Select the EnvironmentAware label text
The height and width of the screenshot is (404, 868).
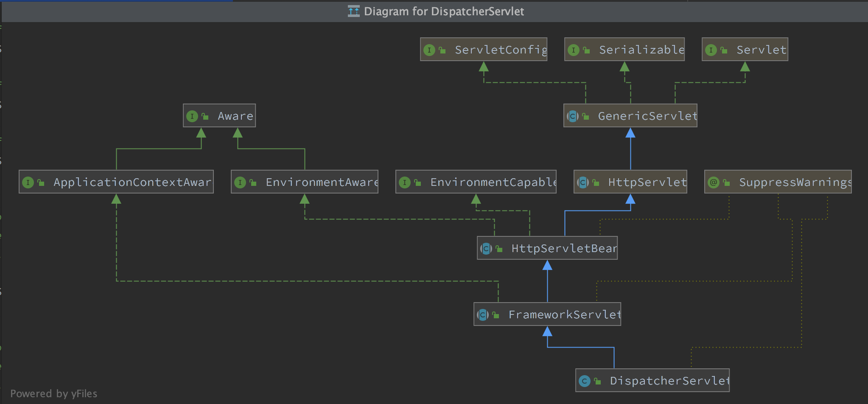coord(322,182)
